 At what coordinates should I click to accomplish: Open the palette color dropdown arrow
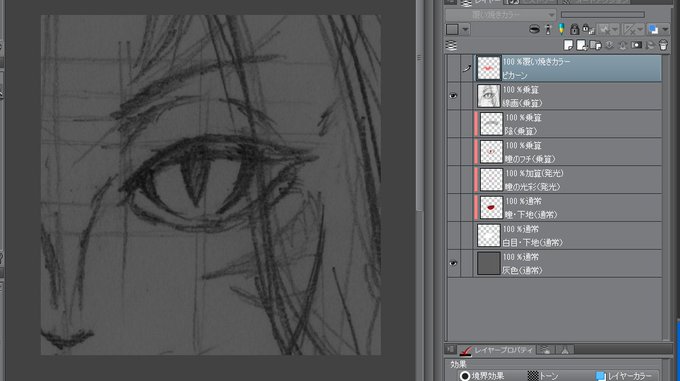pos(465,29)
